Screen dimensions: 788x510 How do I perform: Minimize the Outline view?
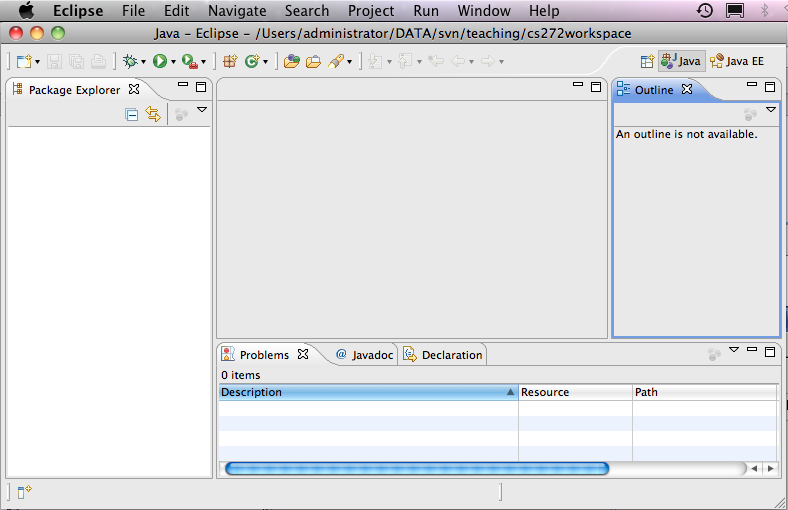(x=752, y=85)
